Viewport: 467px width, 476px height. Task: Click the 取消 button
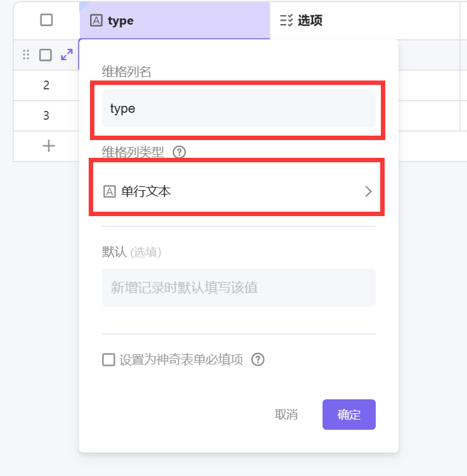[x=286, y=415]
